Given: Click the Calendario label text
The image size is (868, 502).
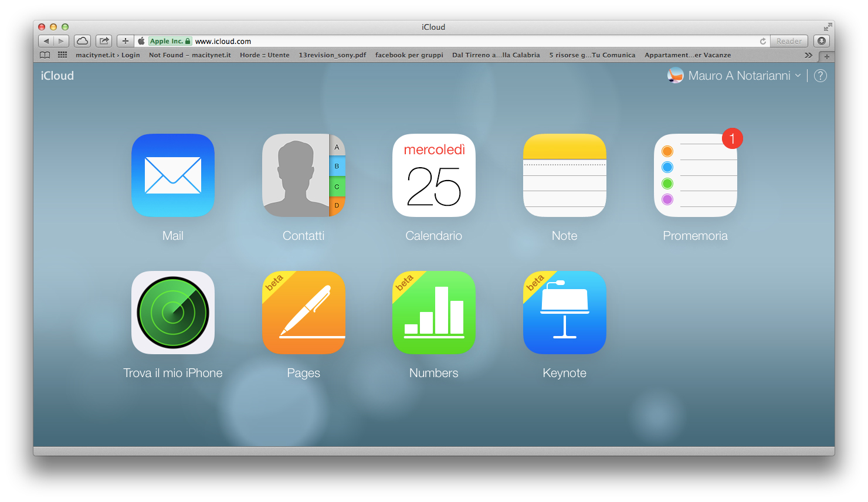Looking at the screenshot, I should (x=434, y=236).
